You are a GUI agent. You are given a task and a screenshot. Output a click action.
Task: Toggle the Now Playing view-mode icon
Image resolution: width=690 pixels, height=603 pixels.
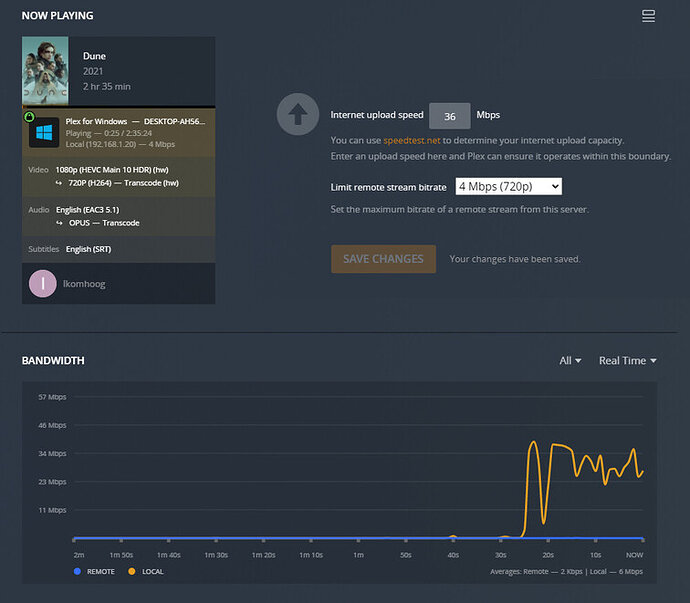pyautogui.click(x=648, y=16)
